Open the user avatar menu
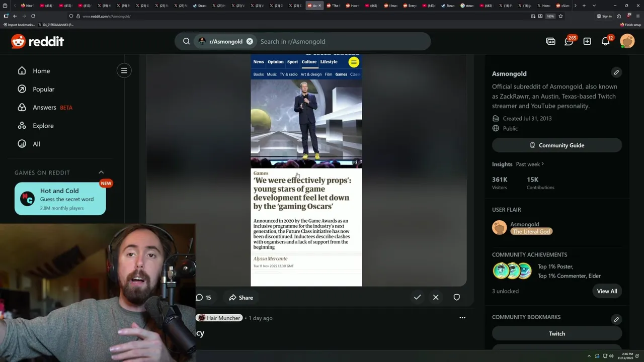Screen dimensions: 644x362 [x=627, y=41]
